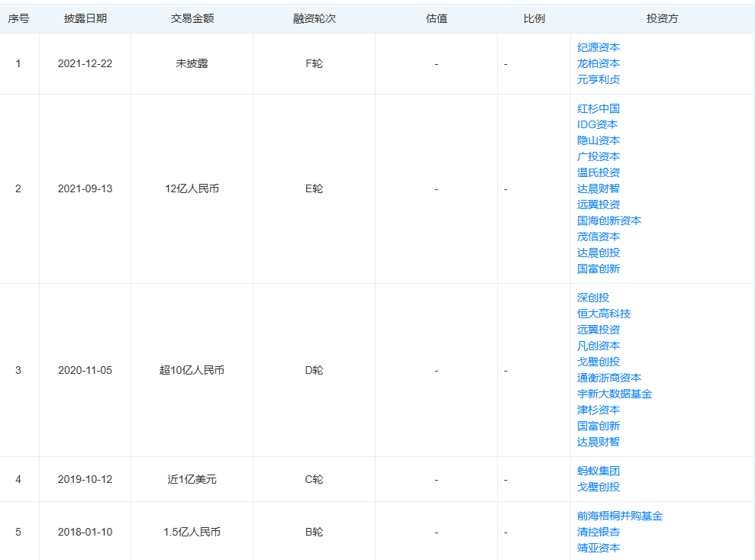Open the 深创投 investor link
The image size is (755, 560).
point(592,298)
